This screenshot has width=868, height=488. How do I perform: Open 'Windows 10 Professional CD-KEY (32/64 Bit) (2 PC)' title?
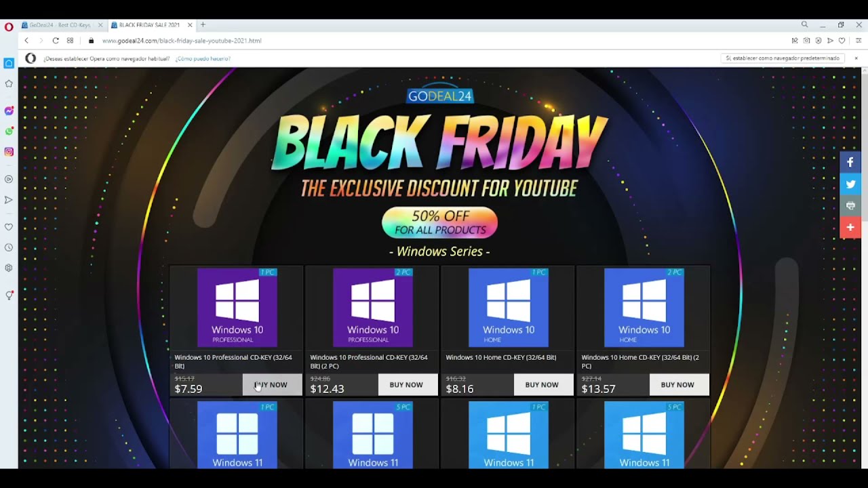tap(369, 361)
